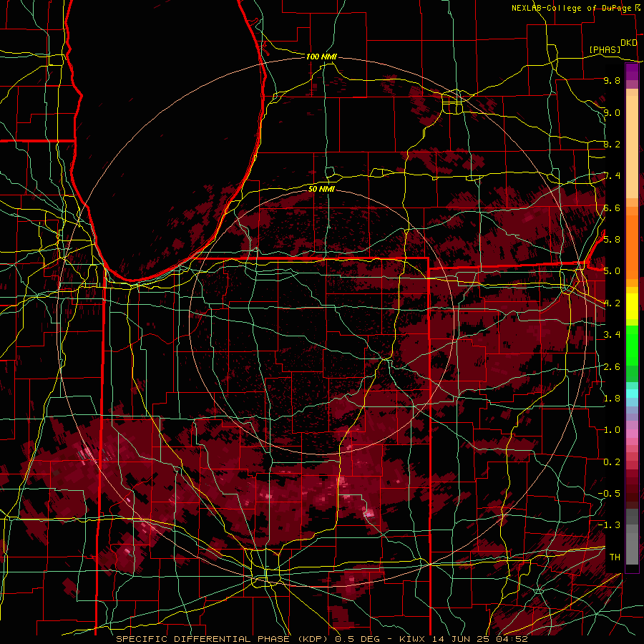Click the peach segment of the color bar
This screenshot has width=644, height=644.
tap(632, 144)
